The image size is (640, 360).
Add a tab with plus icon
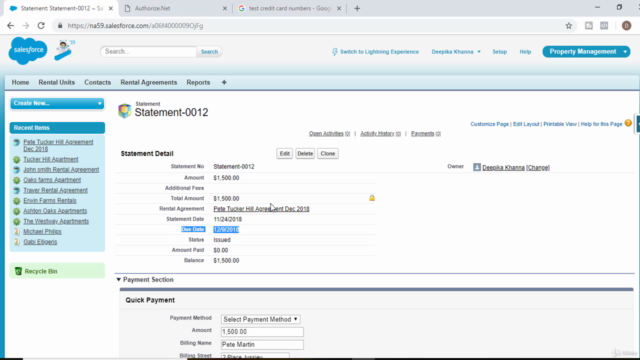coord(224,82)
